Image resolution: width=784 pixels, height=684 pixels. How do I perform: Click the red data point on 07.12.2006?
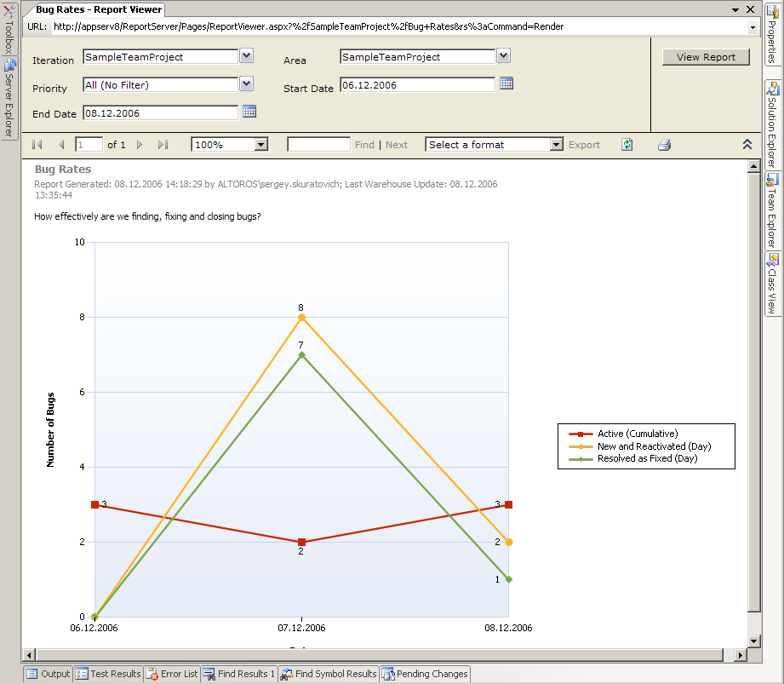point(301,542)
